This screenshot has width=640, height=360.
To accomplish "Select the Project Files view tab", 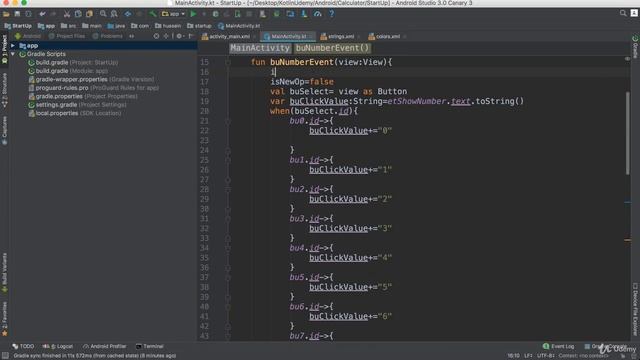I will click(x=67, y=36).
